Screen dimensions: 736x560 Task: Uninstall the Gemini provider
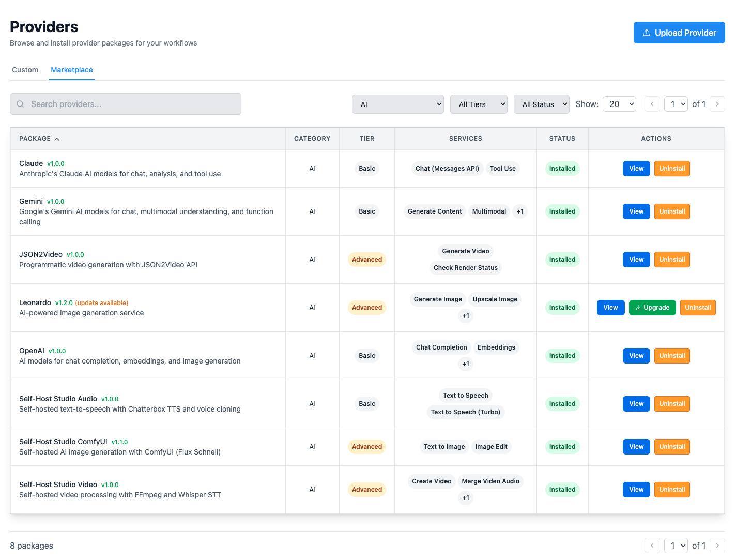click(672, 211)
